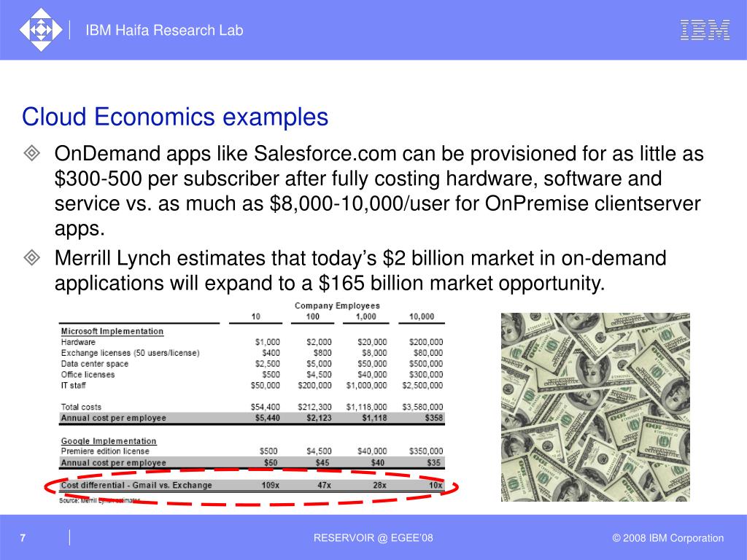Click the '$45' Google annual cost value
747x560 pixels.
pyautogui.click(x=322, y=462)
